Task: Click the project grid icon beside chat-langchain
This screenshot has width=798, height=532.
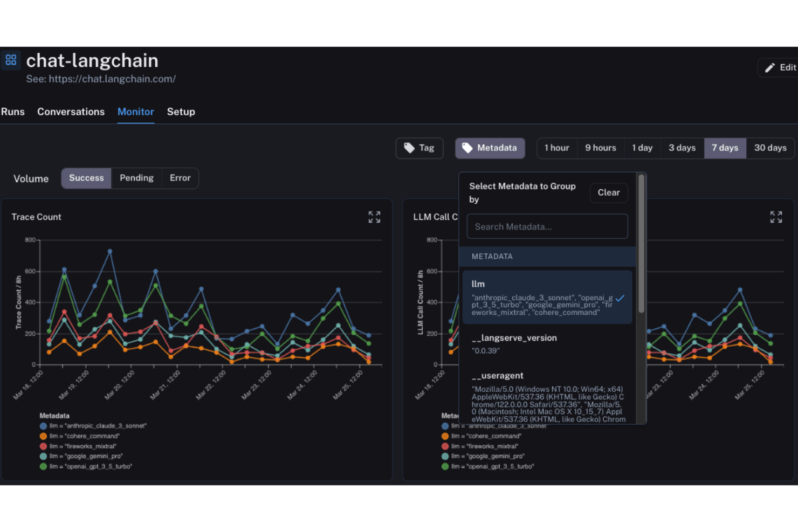Action: [11, 60]
